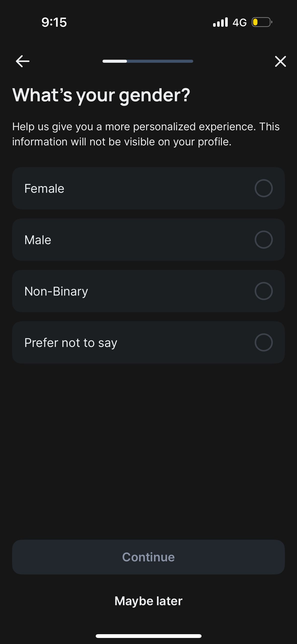297x644 pixels.
Task: Tap the 9:15 clock in status bar
Action: tap(54, 22)
